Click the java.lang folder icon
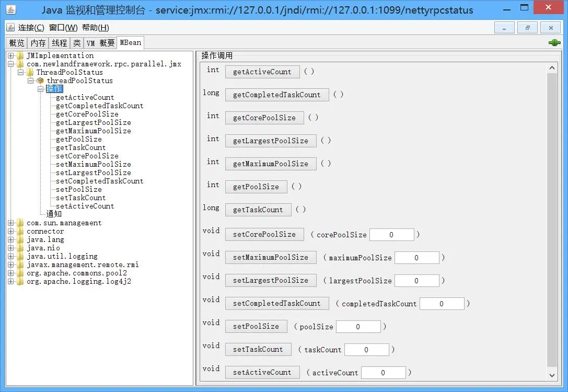Viewport: 568px width, 392px height. pyautogui.click(x=21, y=239)
